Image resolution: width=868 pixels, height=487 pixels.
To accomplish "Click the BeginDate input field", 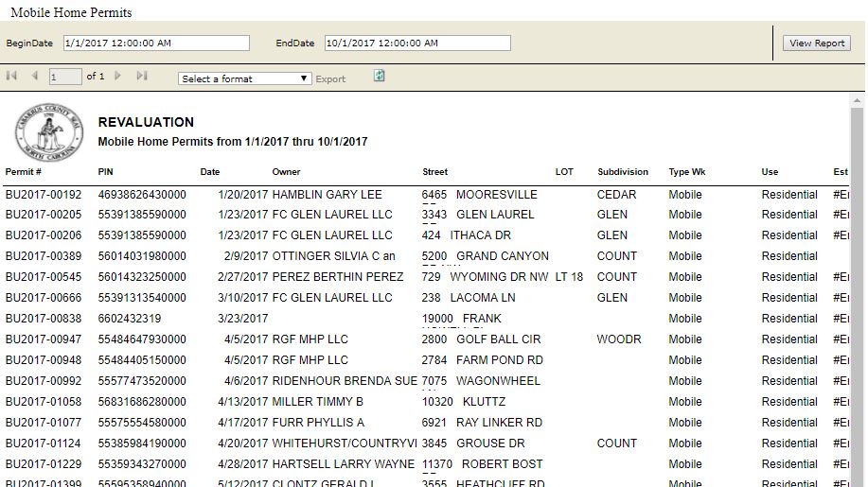I will [156, 43].
